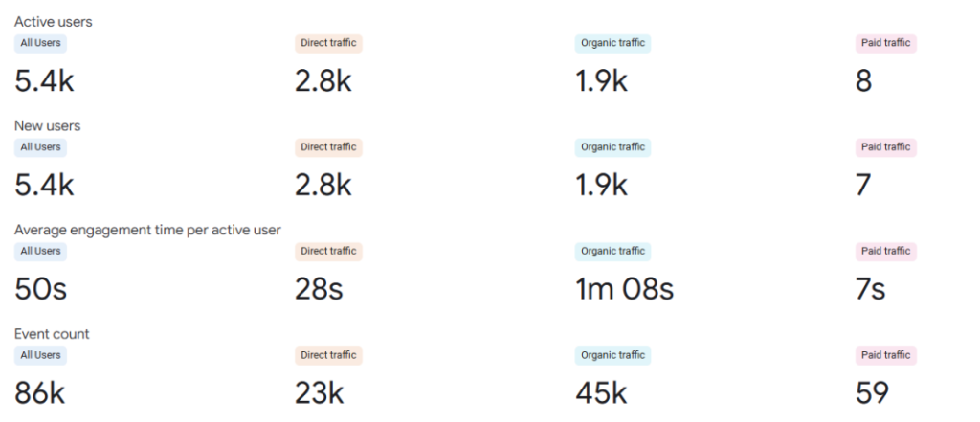
Task: Click Direct traffic badge under Active users
Action: (x=328, y=43)
